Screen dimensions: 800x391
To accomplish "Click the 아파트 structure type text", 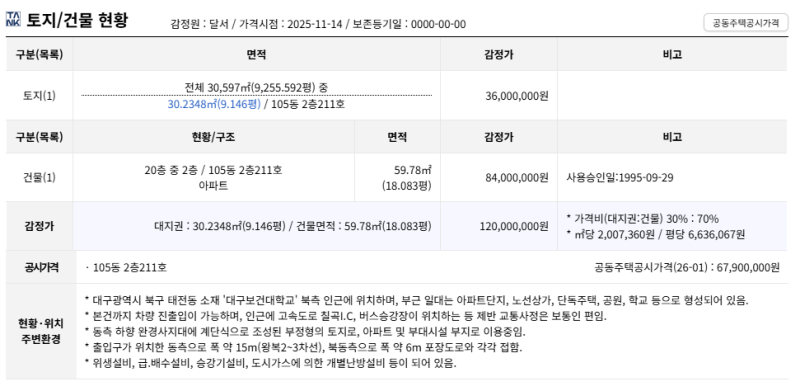I will [213, 186].
